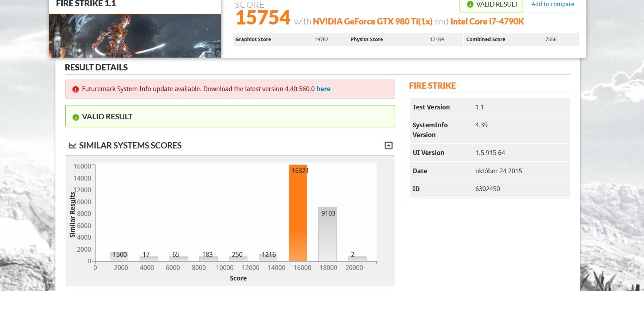
Task: Click the red alert icon in update notice
Action: [x=75, y=89]
